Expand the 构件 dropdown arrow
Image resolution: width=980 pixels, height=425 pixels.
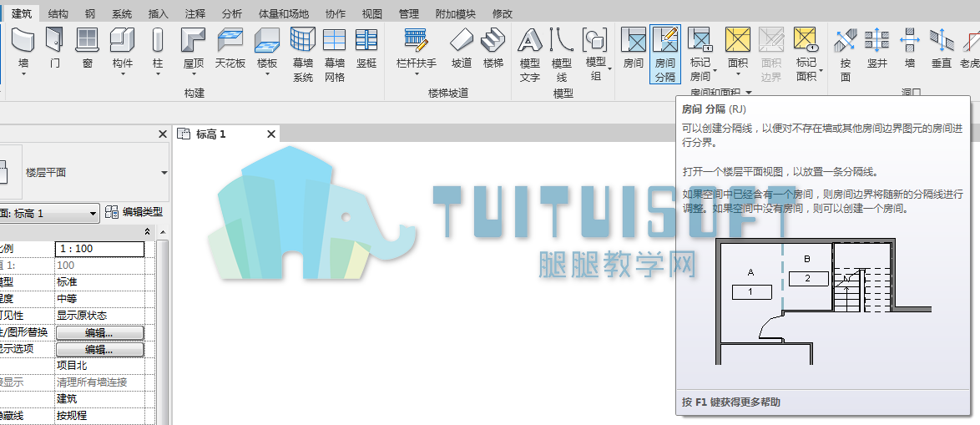point(123,74)
